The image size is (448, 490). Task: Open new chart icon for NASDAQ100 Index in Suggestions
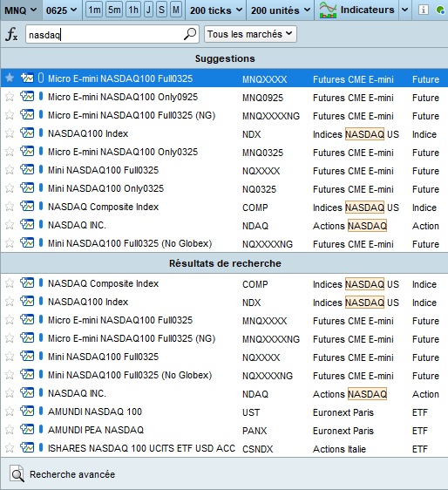[27, 133]
